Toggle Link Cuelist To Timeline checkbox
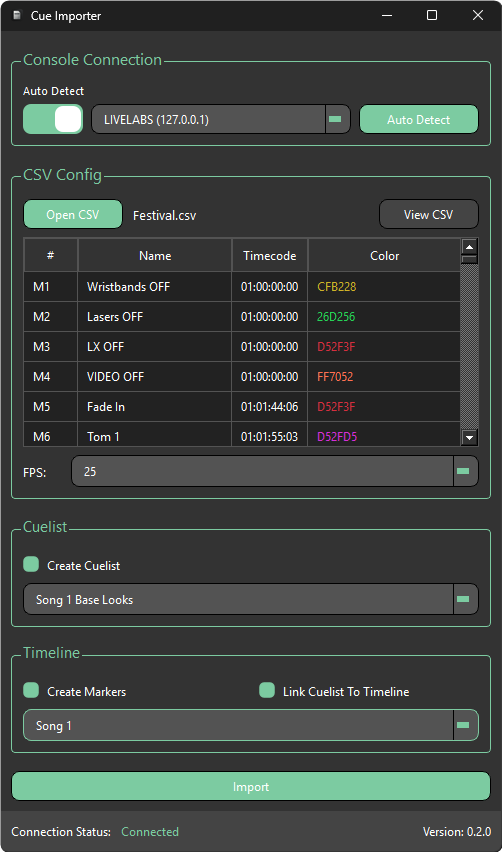The image size is (502, 852). coord(267,691)
